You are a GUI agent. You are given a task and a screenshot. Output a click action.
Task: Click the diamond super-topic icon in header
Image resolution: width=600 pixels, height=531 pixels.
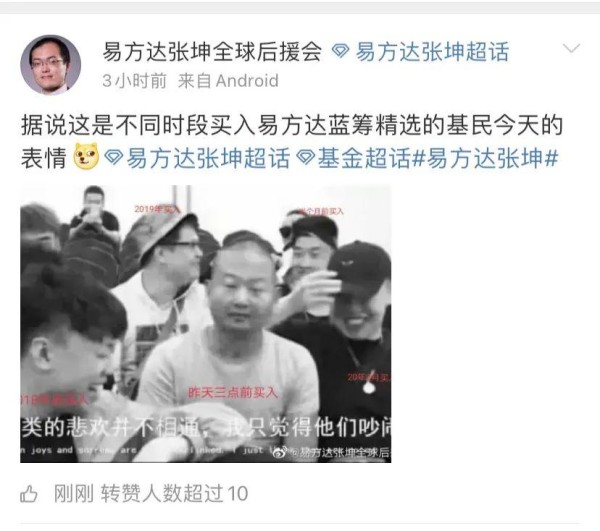tap(340, 51)
